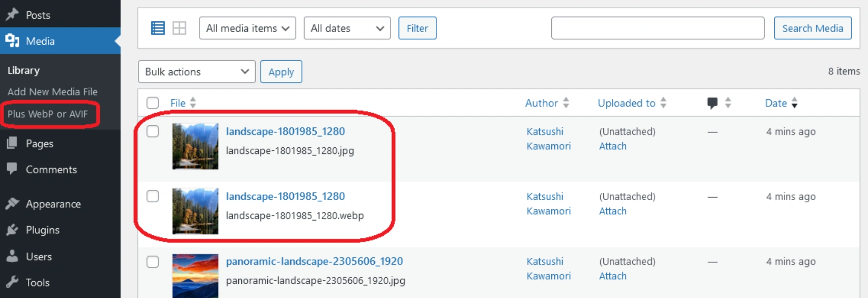Image resolution: width=868 pixels, height=298 pixels.
Task: Click author Katsushi Kawamori in panoramic row
Action: click(549, 268)
